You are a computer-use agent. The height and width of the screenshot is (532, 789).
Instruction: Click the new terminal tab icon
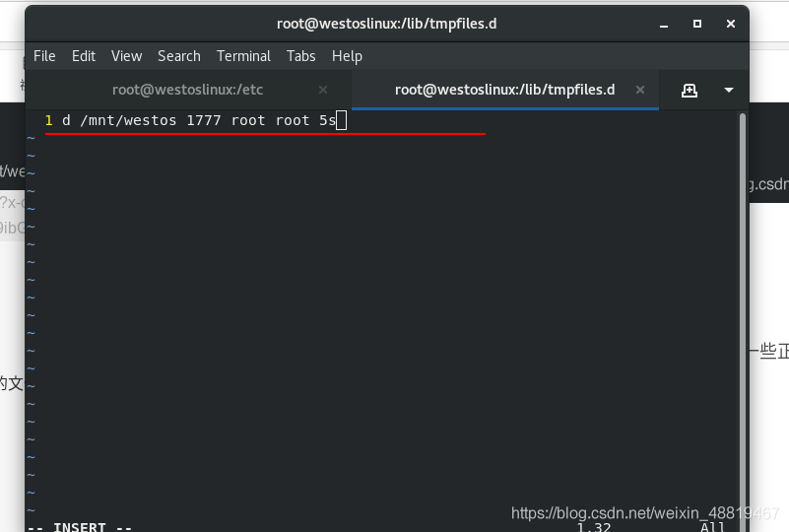[690, 90]
